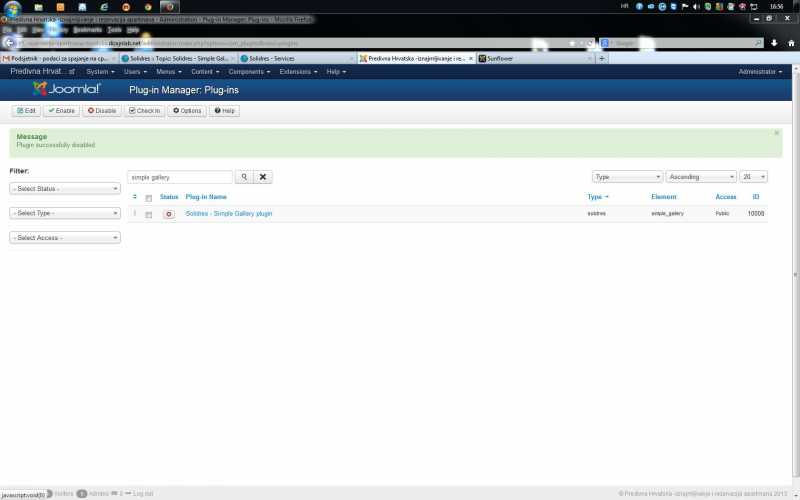
Task: Open the Select Access filter dropdown
Action: (x=65, y=238)
